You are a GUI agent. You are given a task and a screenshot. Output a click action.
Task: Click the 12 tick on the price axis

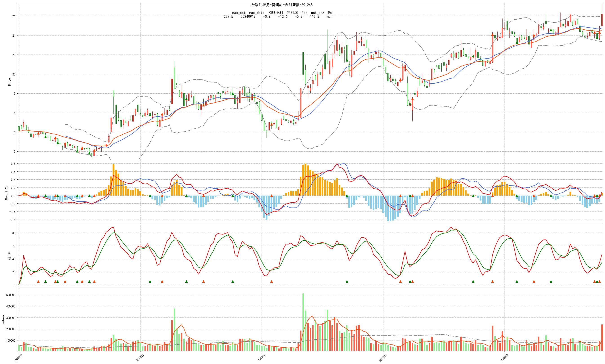[14, 152]
